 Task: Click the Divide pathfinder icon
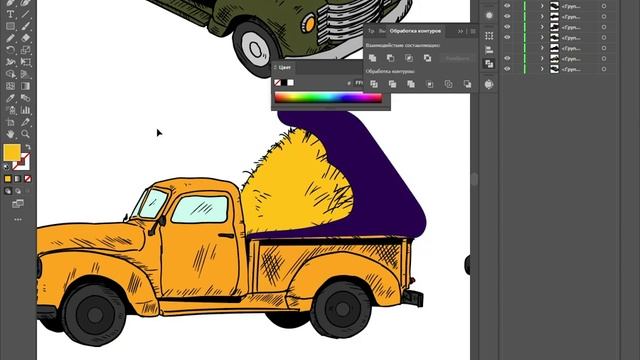(374, 84)
